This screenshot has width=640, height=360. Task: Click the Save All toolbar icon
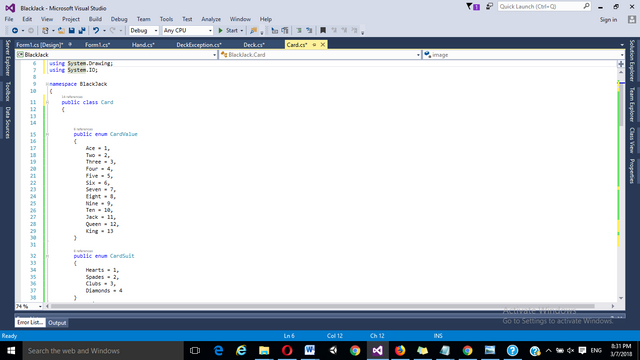click(82, 31)
